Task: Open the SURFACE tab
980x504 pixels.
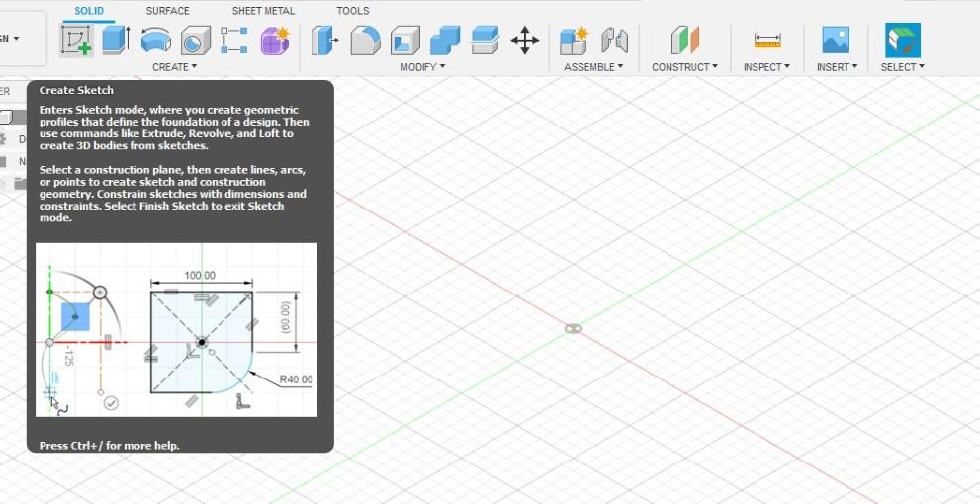Action: coord(167,11)
